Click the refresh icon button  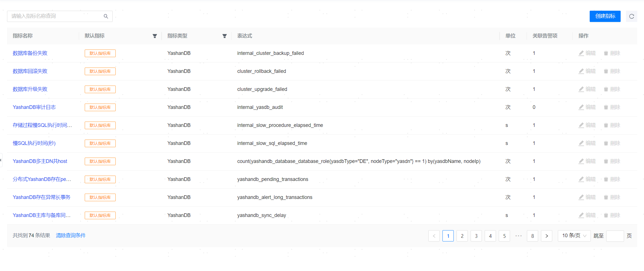(x=631, y=16)
